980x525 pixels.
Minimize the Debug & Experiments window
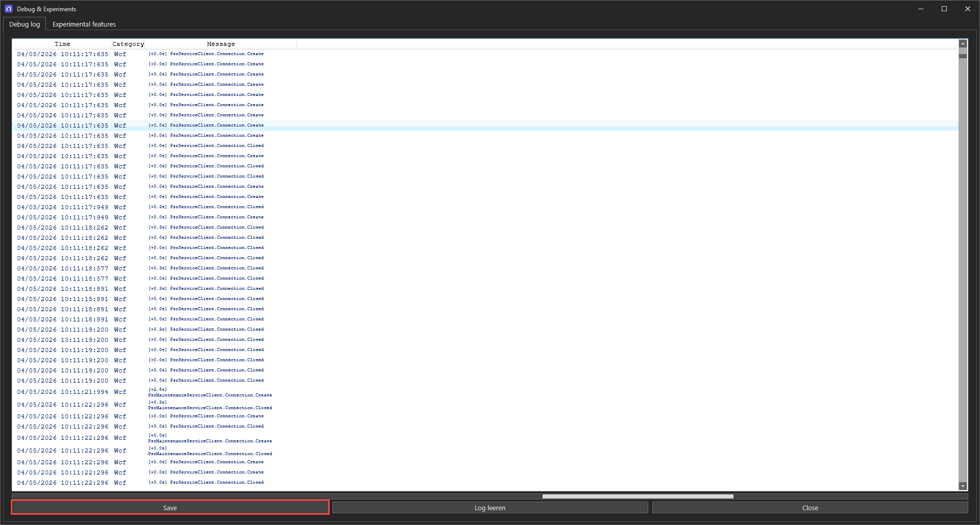[x=921, y=9]
